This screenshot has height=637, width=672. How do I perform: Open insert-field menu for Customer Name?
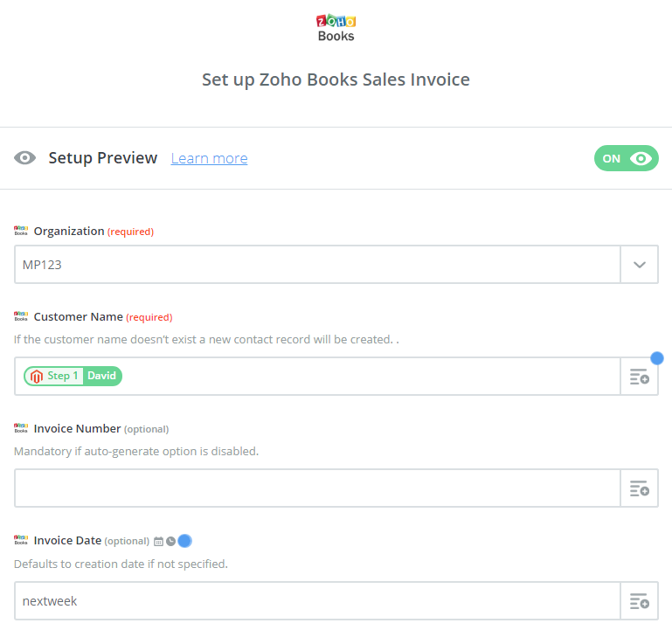[639, 377]
